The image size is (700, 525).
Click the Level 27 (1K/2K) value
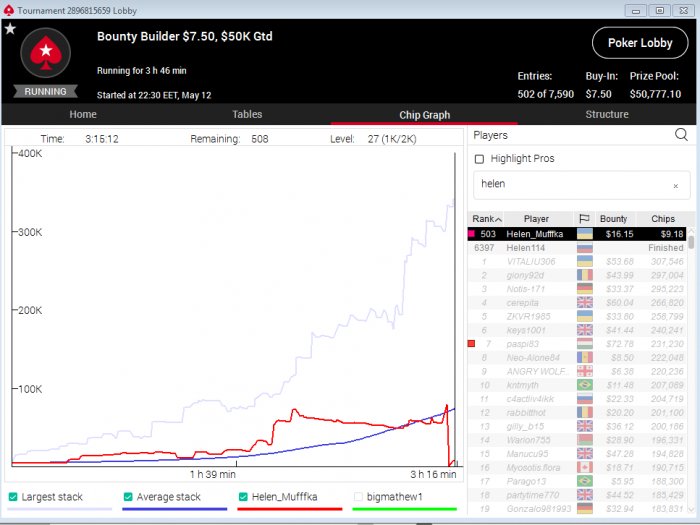392,139
